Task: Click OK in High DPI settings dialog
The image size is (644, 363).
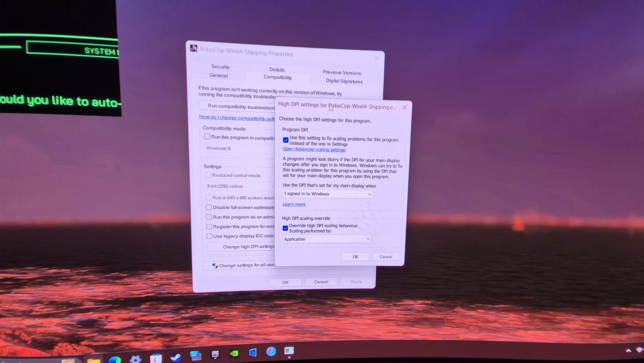Action: (x=355, y=257)
